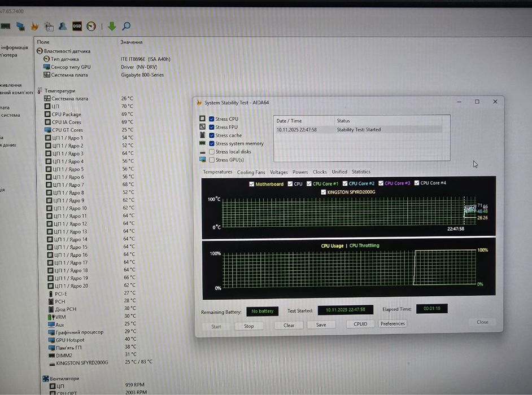Select the Графічний процесор temperature row
The height and width of the screenshot is (395, 532).
coord(91,332)
